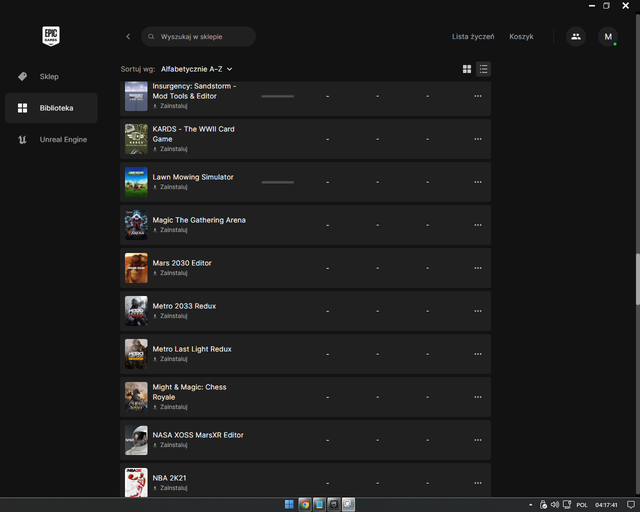Select the Biblioteka library section
Screen dimensions: 640x512
pyautogui.click(x=51, y=108)
